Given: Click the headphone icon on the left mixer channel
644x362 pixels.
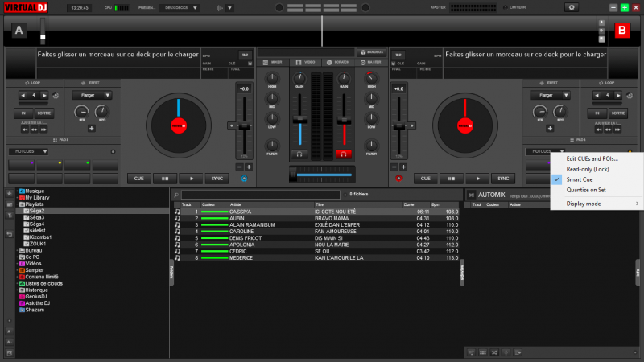Looking at the screenshot, I should [x=299, y=154].
